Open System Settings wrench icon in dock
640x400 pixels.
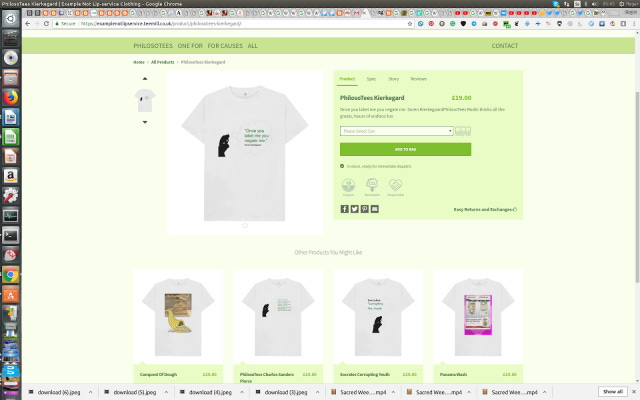coord(11,196)
